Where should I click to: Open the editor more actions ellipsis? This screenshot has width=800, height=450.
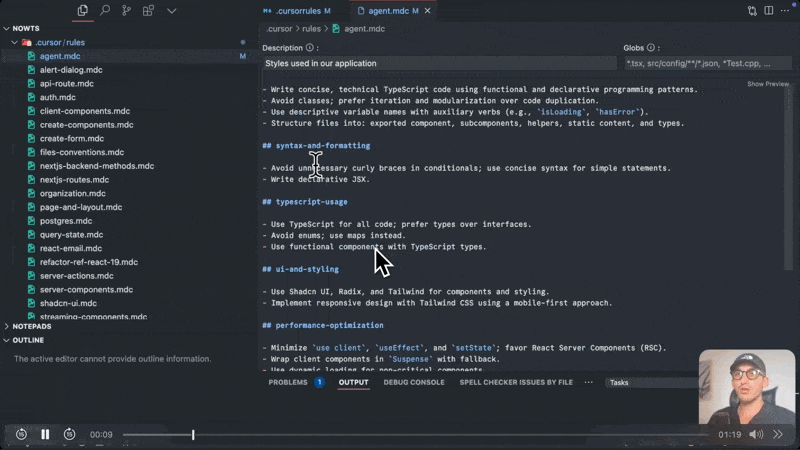point(788,10)
